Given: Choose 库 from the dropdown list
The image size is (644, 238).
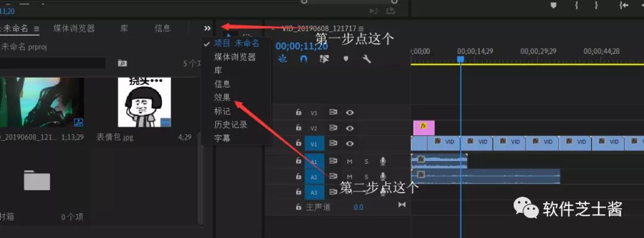Looking at the screenshot, I should tap(218, 70).
